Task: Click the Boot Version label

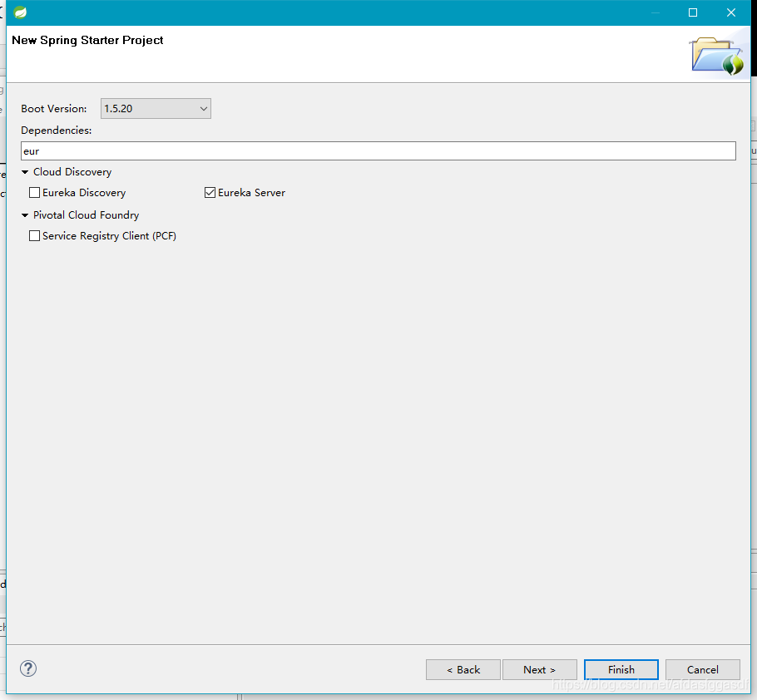Action: (x=53, y=109)
